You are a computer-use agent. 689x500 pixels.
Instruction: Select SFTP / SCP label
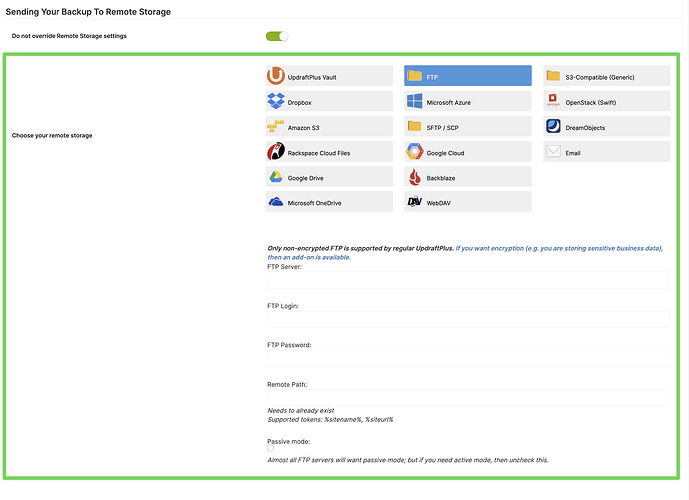click(442, 128)
